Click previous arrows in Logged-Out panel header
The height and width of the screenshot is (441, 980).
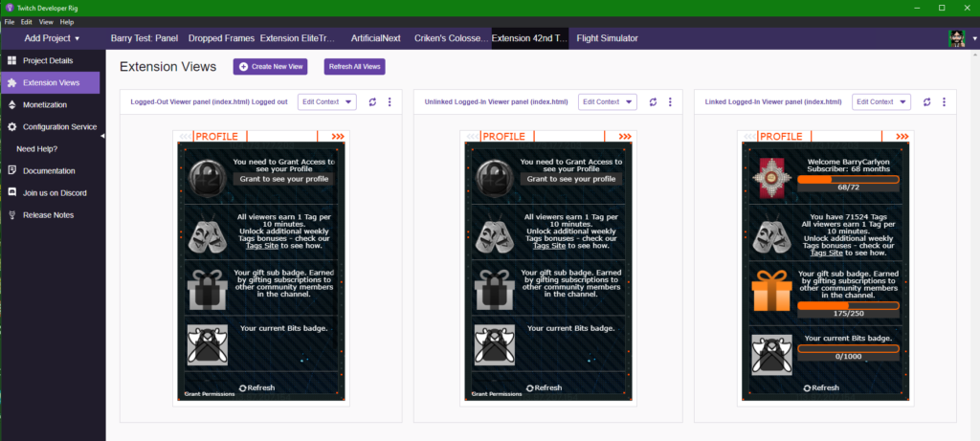[x=185, y=137]
